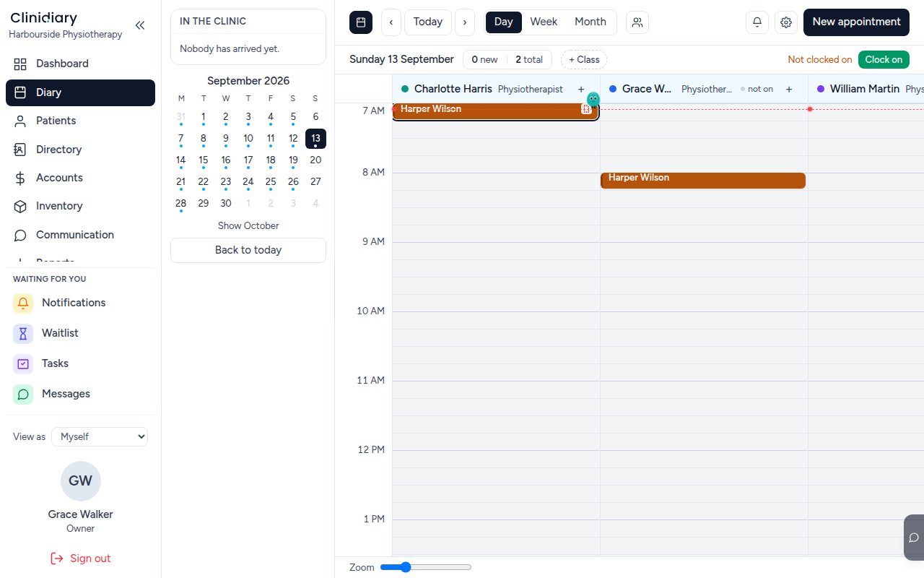Switch diary to Month view
The image size is (924, 578).
pos(590,22)
